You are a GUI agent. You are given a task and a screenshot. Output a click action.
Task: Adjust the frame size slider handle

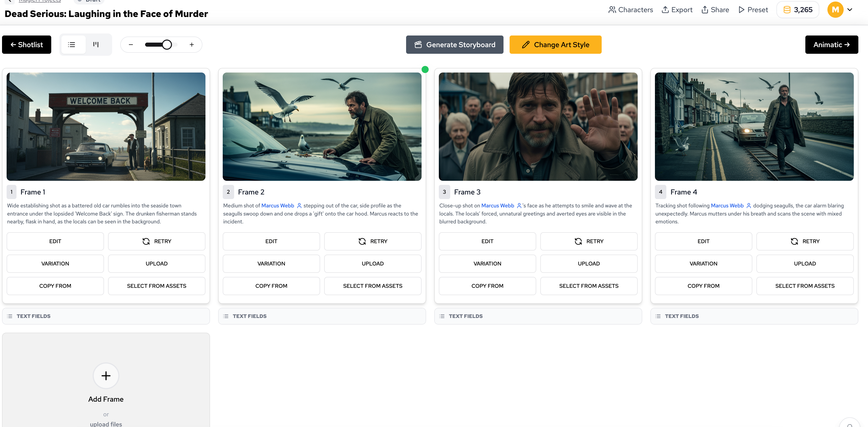(x=167, y=44)
